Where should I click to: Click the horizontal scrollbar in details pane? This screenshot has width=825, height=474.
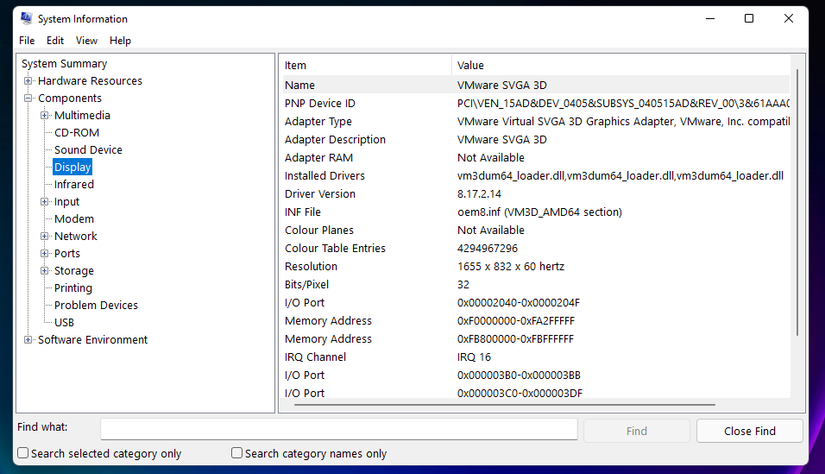(x=505, y=405)
